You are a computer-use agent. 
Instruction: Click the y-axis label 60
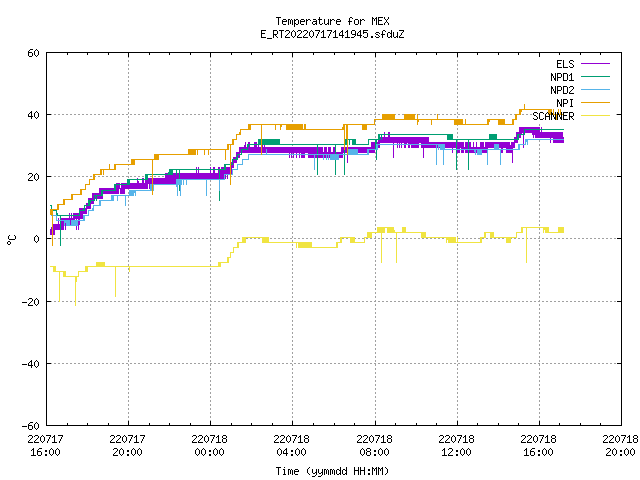(33, 53)
